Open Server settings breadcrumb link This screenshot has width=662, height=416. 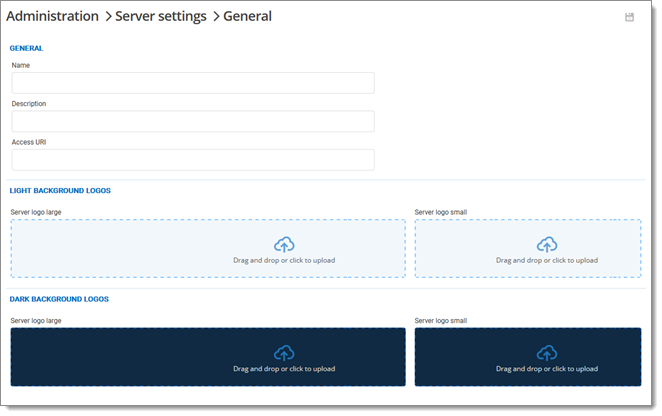pos(160,16)
